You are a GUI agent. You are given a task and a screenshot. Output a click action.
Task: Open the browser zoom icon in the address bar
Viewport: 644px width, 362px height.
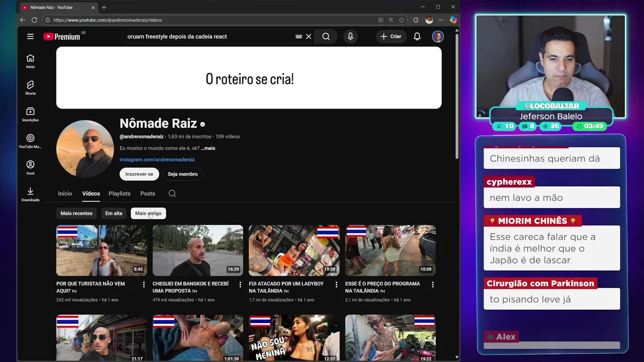391,20
